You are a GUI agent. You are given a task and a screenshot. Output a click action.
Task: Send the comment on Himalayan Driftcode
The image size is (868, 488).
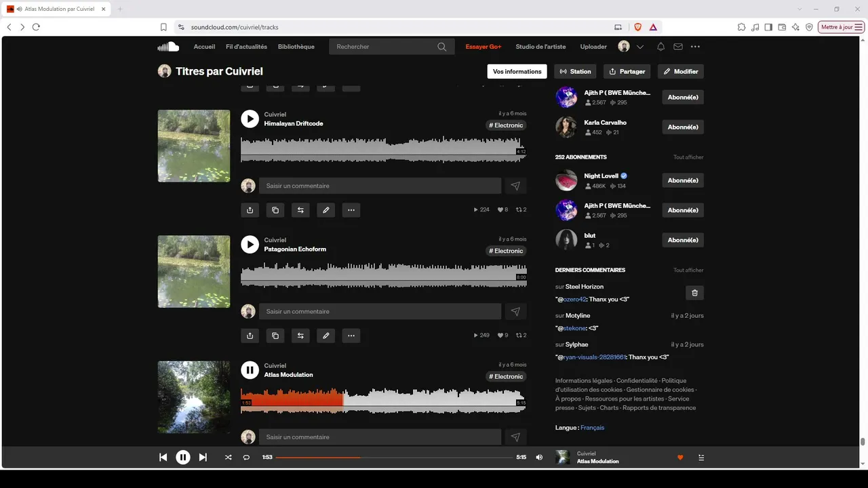coord(515,186)
